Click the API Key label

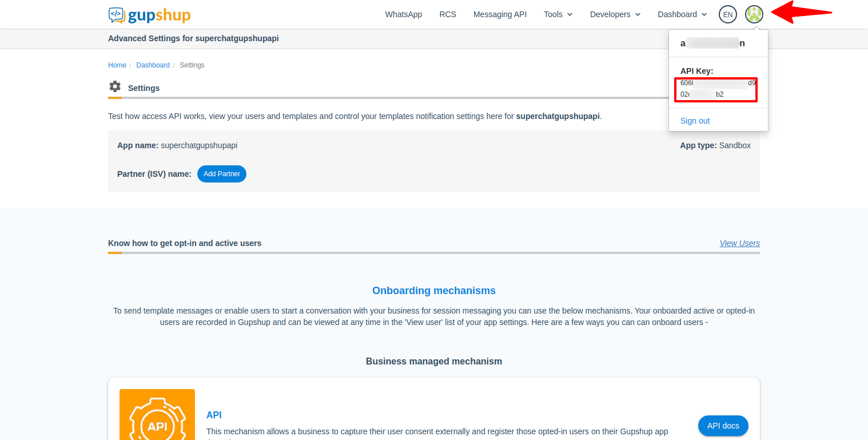[696, 71]
